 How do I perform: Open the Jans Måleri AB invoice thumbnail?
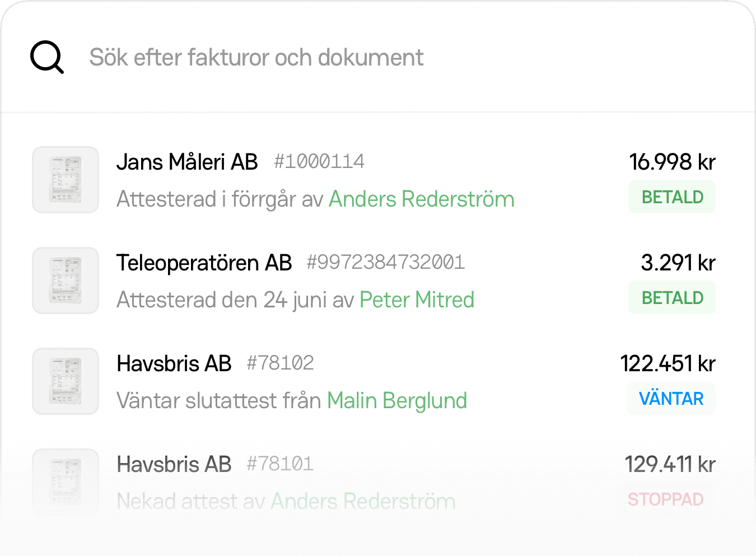point(65,180)
